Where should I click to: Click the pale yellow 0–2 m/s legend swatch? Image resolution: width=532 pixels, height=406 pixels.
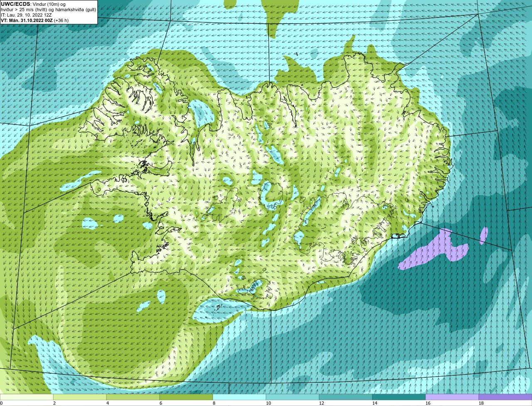(27, 397)
